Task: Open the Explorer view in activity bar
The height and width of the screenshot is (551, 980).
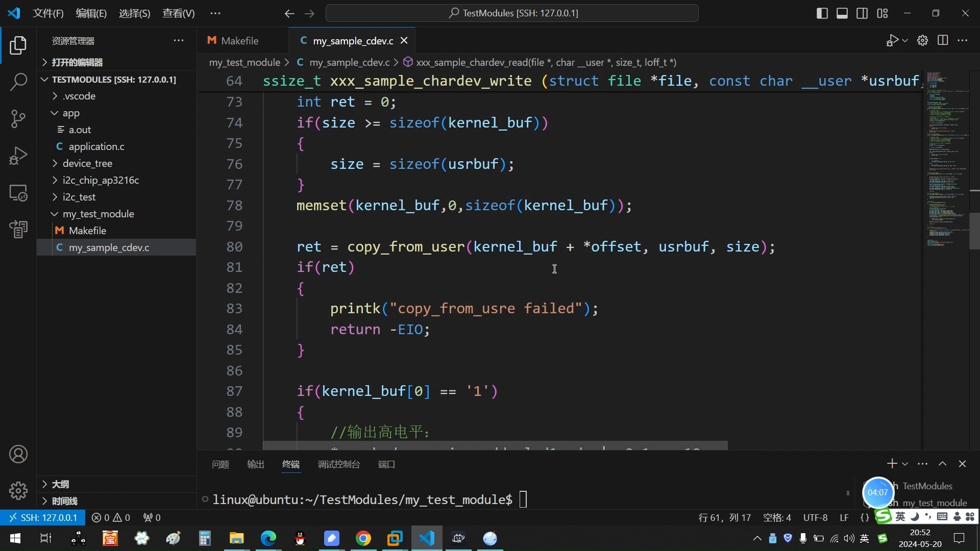Action: [x=18, y=45]
